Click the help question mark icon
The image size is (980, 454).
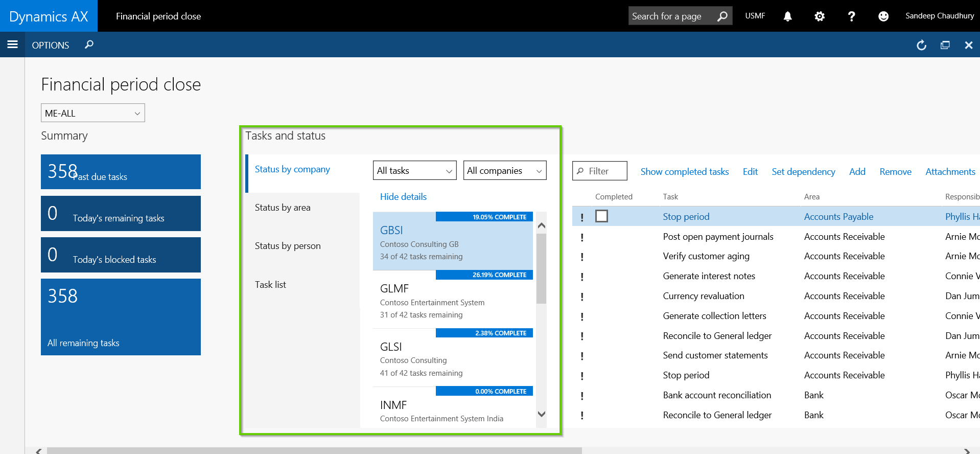[851, 16]
